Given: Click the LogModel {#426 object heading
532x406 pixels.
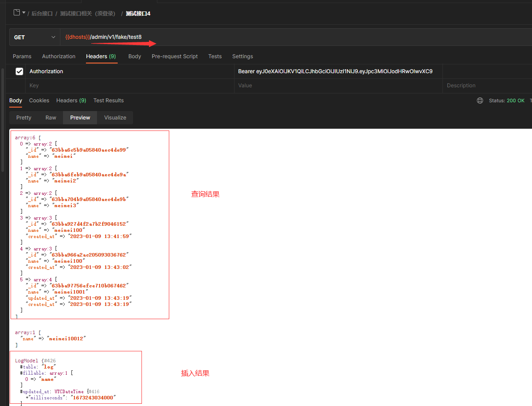Looking at the screenshot, I should coord(36,361).
